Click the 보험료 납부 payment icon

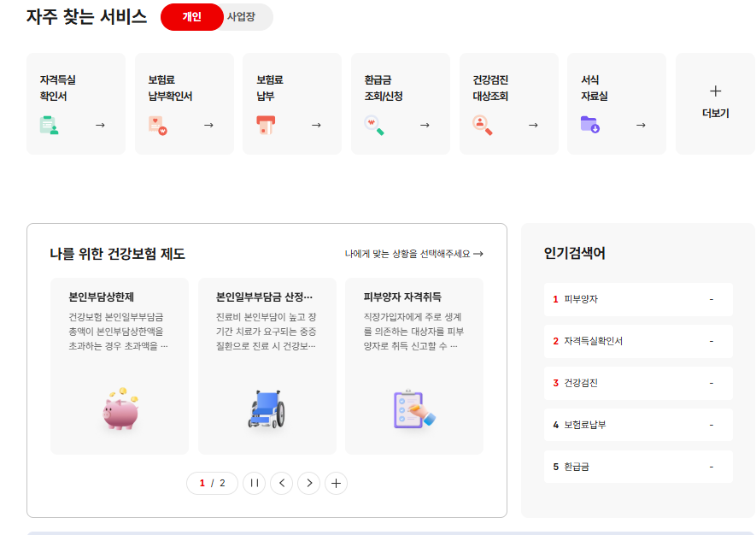point(266,126)
